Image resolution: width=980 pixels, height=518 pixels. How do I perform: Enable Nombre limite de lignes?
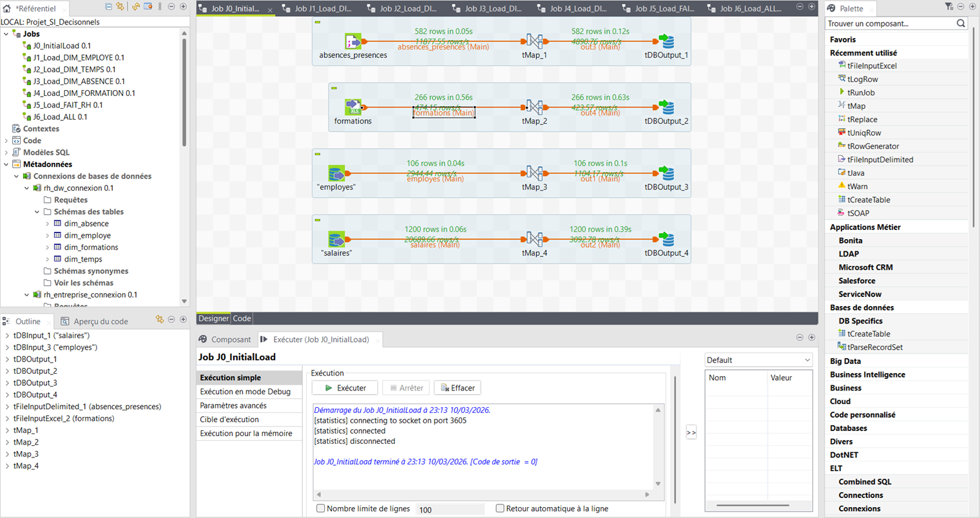tap(320, 508)
